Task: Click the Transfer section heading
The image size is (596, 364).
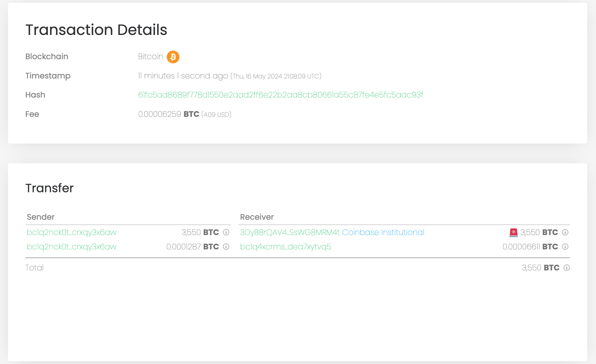Action: pos(49,188)
